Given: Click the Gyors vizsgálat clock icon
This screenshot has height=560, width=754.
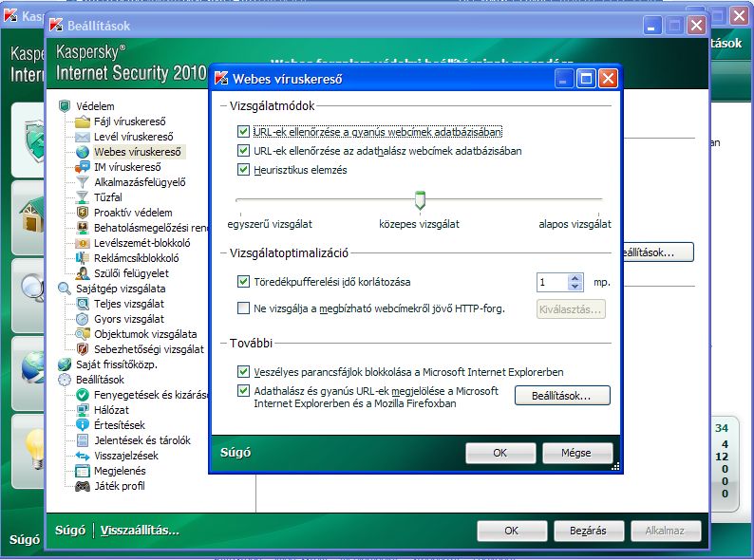Looking at the screenshot, I should pos(83,319).
